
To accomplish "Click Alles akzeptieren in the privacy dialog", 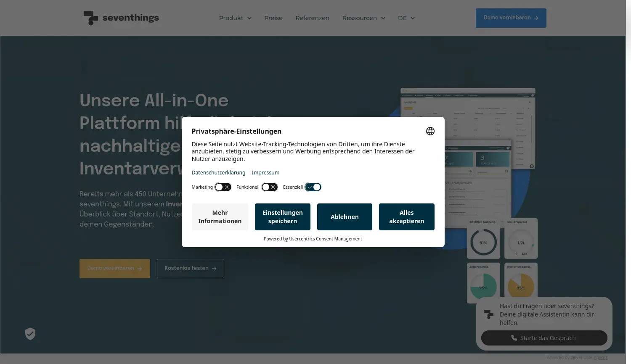I will [x=406, y=216].
